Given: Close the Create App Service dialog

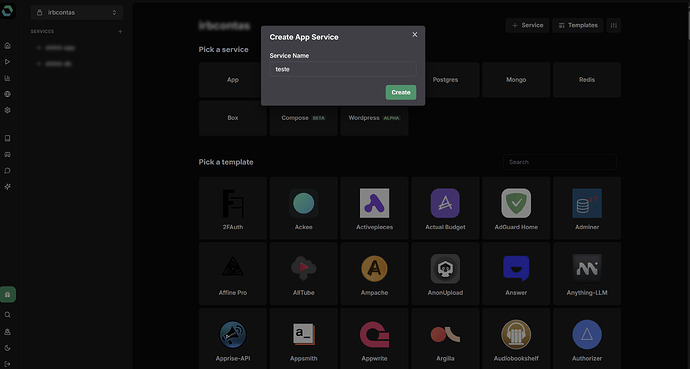Looking at the screenshot, I should coord(415,35).
